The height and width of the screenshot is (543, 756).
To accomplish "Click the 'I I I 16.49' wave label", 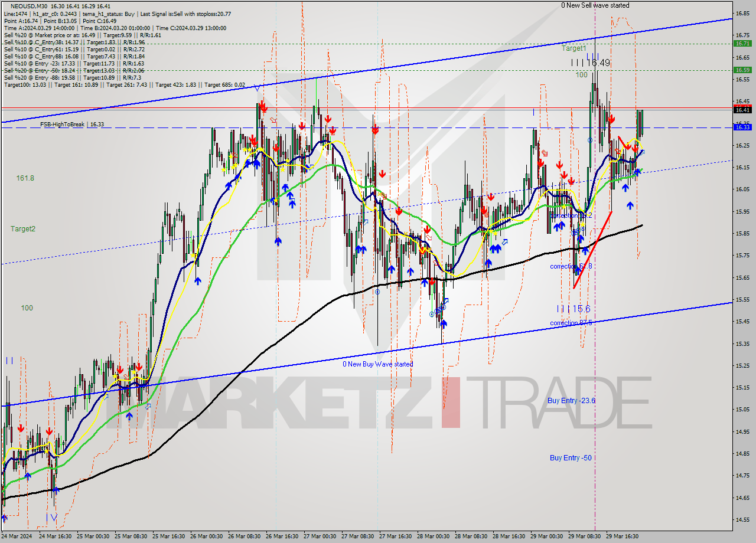I will [x=591, y=63].
